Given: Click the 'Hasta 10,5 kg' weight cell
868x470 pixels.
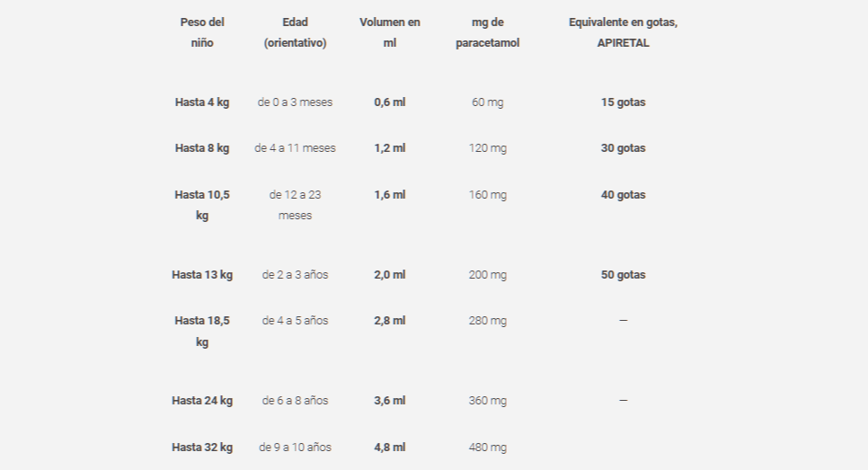Looking at the screenshot, I should 202,205.
